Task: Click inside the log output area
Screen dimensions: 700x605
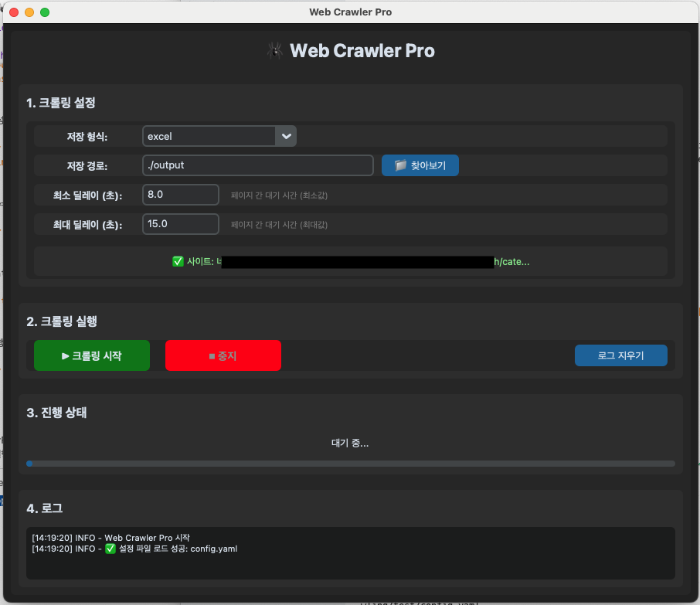Action: pyautogui.click(x=350, y=564)
